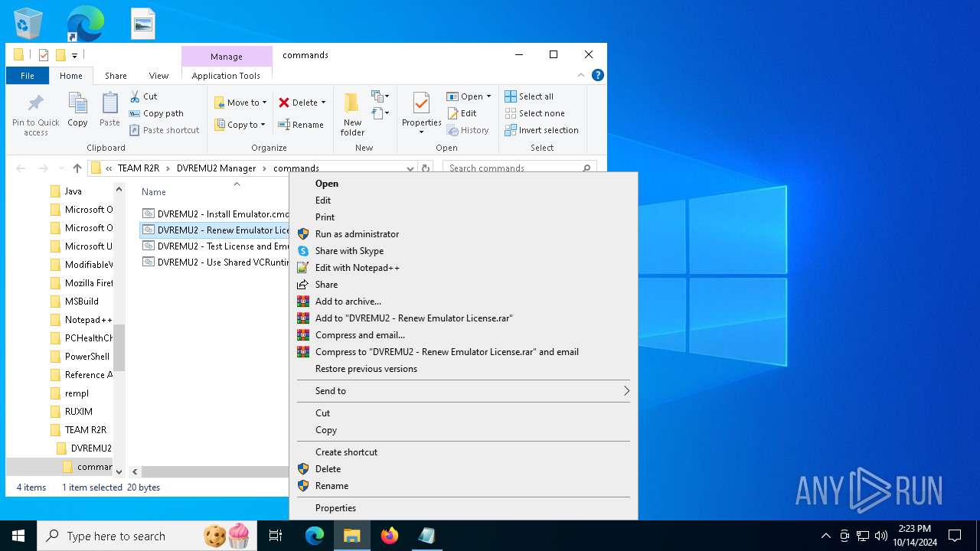Viewport: 980px width, 551px height.
Task: Expand the Move to dropdown
Action: [x=264, y=103]
